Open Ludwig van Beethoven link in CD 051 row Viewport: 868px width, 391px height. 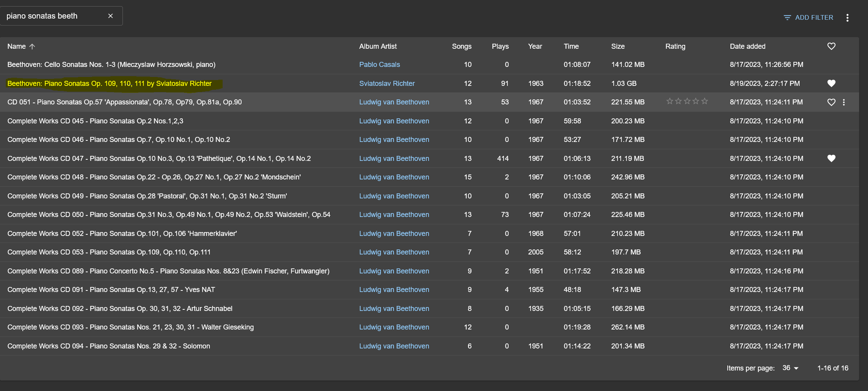click(394, 102)
